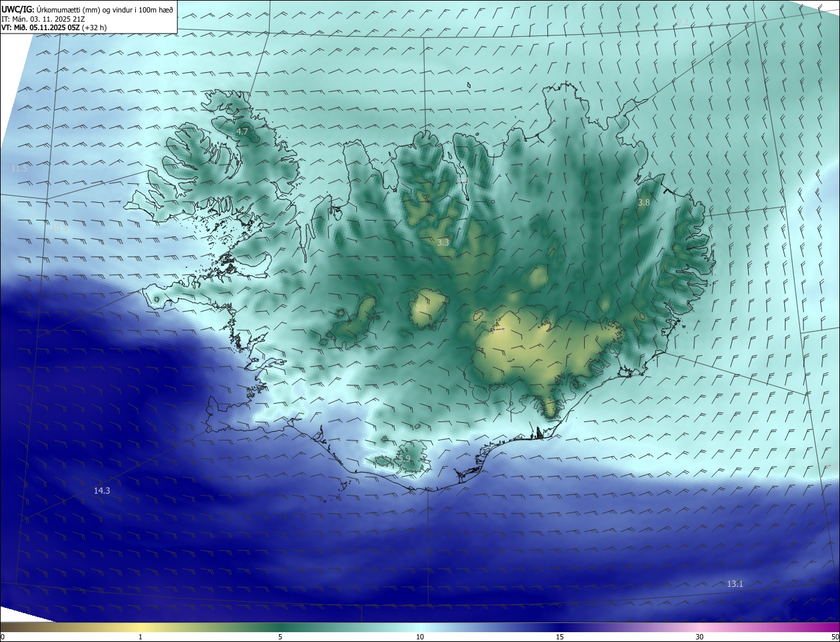Click the 3.3 value in the northern highlands
840x642 pixels.
click(x=443, y=243)
